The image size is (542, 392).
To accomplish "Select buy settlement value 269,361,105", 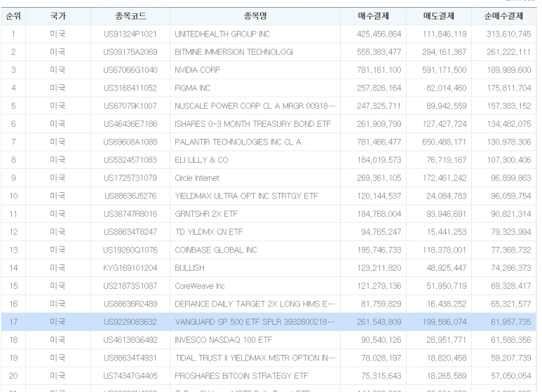I will click(x=379, y=178).
